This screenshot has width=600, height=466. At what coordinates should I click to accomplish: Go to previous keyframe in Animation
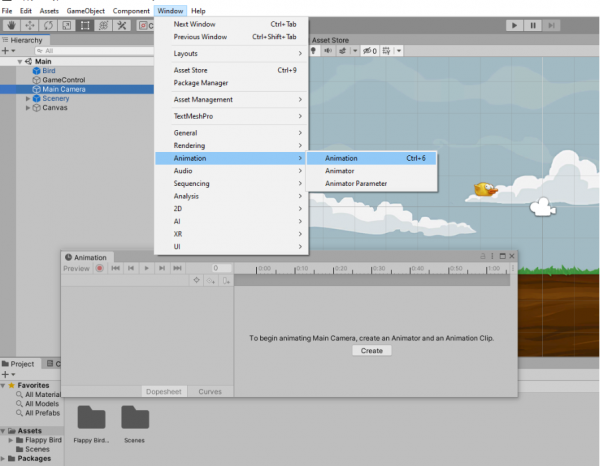click(x=131, y=269)
